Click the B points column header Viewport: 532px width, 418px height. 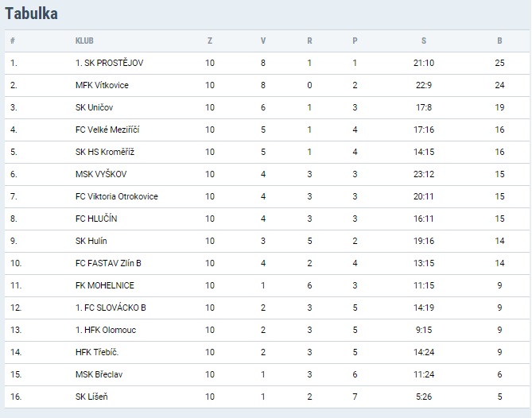pyautogui.click(x=499, y=41)
